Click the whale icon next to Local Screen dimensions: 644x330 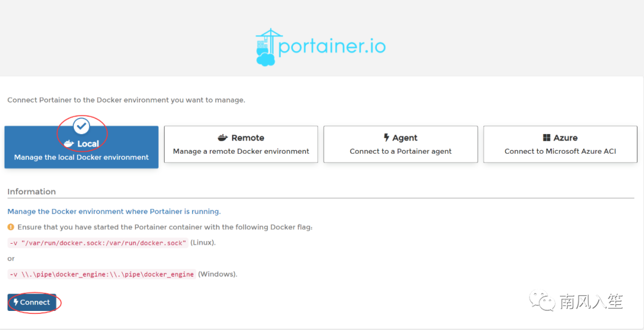tap(69, 144)
